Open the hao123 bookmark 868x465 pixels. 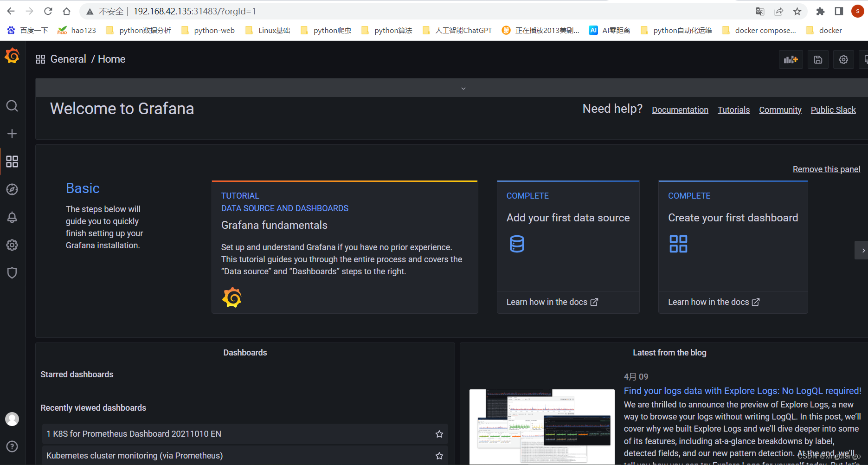[77, 30]
